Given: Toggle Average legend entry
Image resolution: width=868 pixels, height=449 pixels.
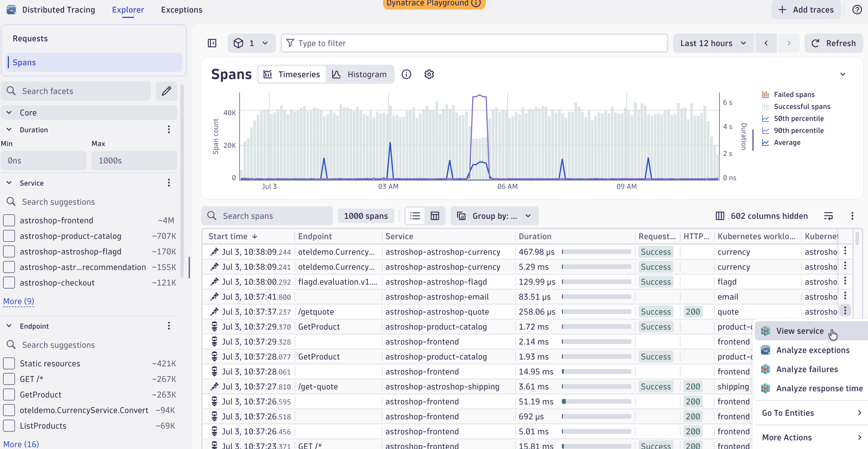Looking at the screenshot, I should click(781, 142).
